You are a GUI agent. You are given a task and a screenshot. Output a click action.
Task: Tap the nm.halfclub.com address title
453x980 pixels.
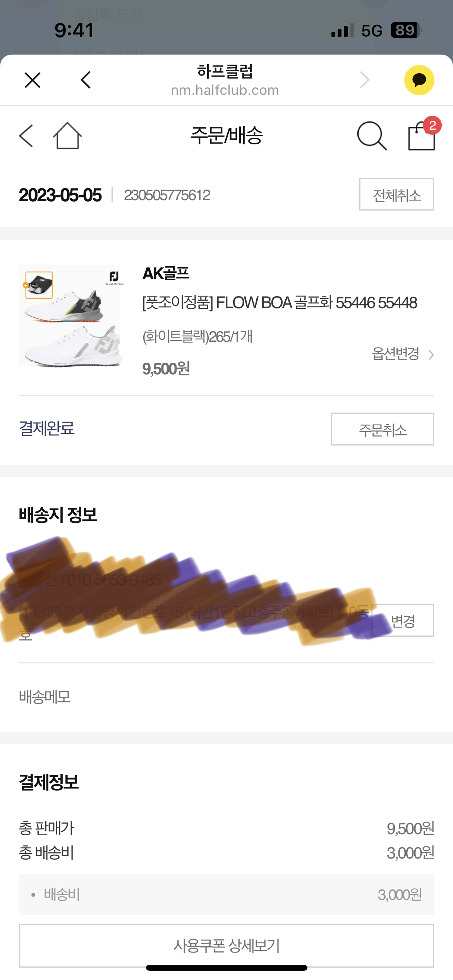click(x=225, y=90)
